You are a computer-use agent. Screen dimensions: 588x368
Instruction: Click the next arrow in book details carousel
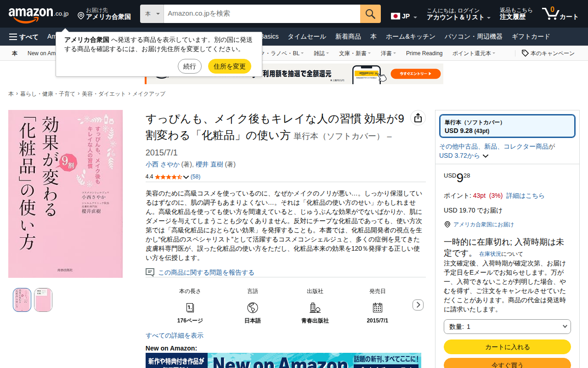tap(418, 305)
